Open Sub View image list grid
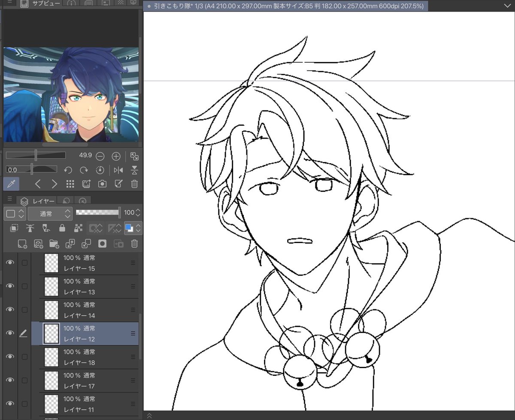 (70, 184)
